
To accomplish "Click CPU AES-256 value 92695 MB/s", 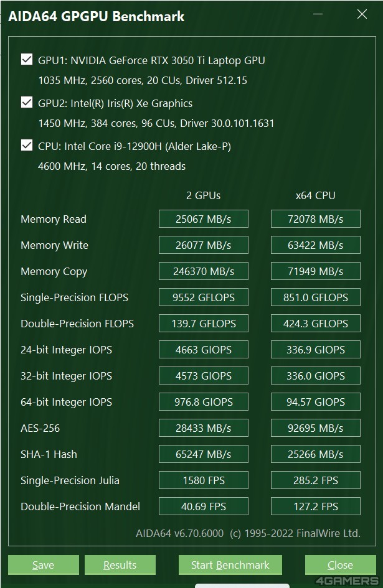I will pyautogui.click(x=315, y=428).
